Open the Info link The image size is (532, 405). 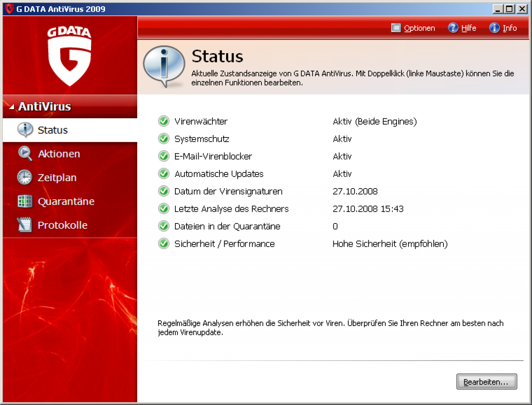510,28
